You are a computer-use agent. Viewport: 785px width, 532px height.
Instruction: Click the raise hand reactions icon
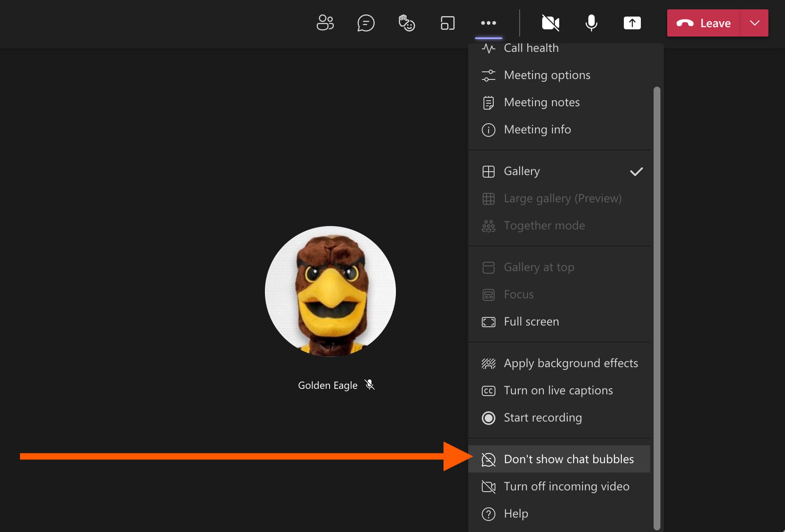click(x=407, y=23)
